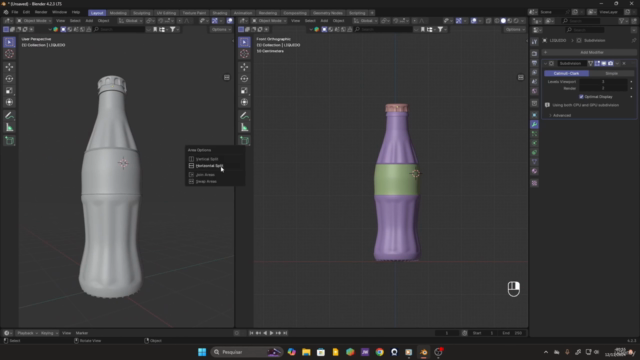Open the Output properties tab

(x=534, y=63)
